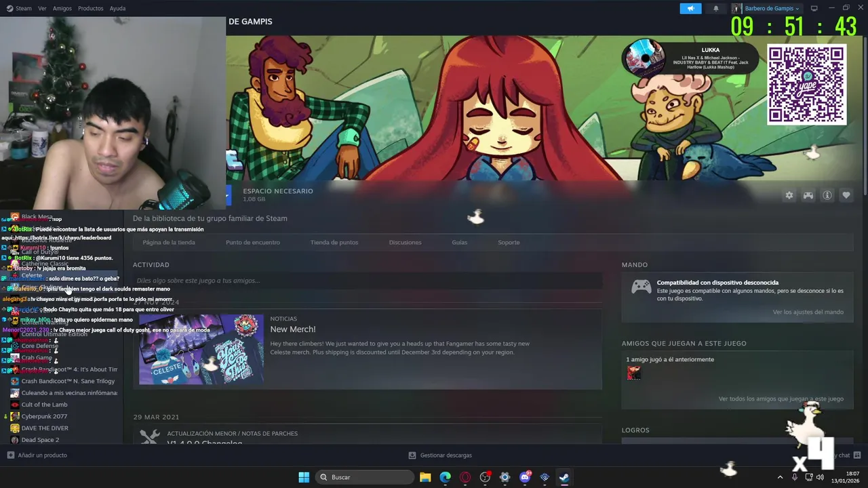Select Culeando a mis vecinas game entry

[x=69, y=393]
